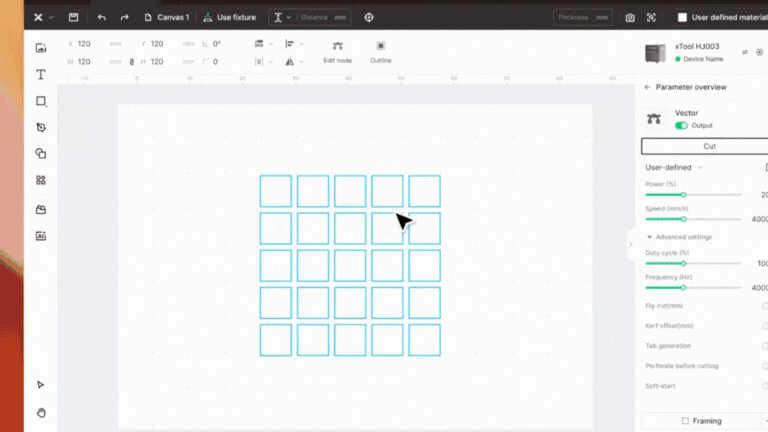Adjust the Power (%) slider
Image resolution: width=768 pixels, height=432 pixels.
click(683, 195)
